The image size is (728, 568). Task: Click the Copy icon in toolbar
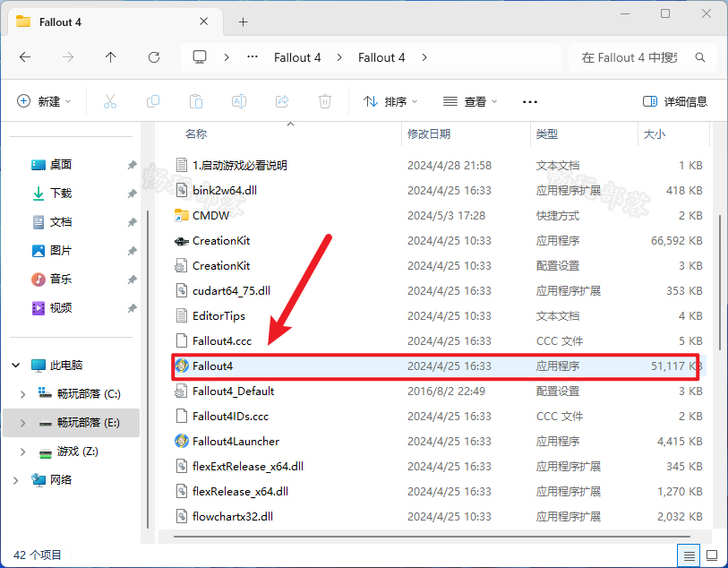pyautogui.click(x=153, y=101)
